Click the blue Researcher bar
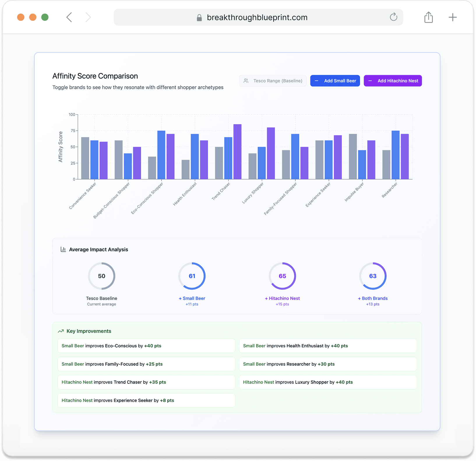476x461 pixels. tap(396, 155)
